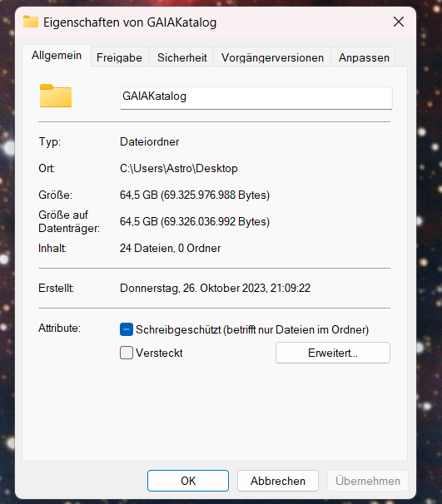
Task: Click the Attribute: label
Action: point(59,329)
